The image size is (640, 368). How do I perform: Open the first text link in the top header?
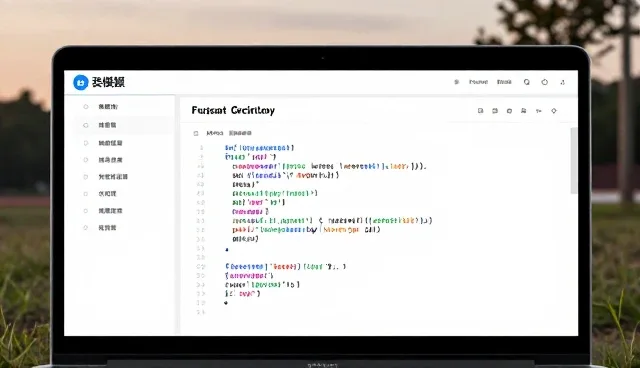coord(478,82)
